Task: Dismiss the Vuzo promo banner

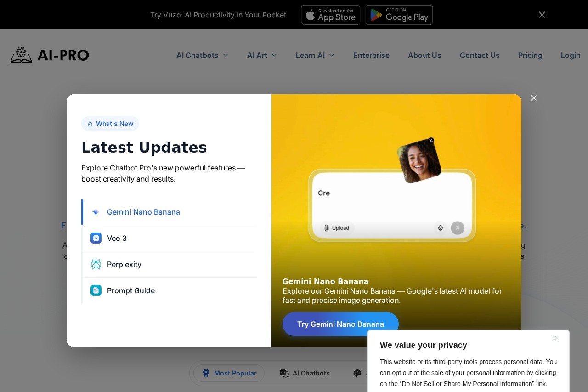Action: point(542,15)
